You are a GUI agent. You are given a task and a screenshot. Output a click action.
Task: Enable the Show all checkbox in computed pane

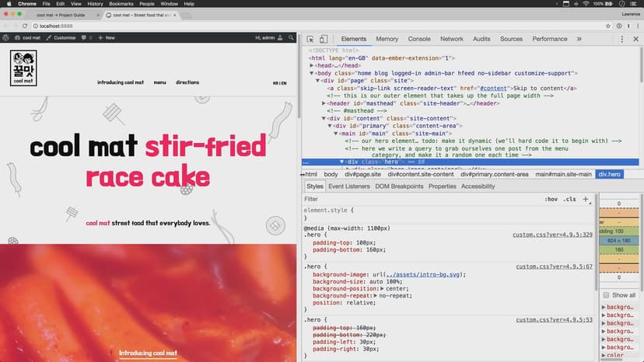(x=606, y=295)
